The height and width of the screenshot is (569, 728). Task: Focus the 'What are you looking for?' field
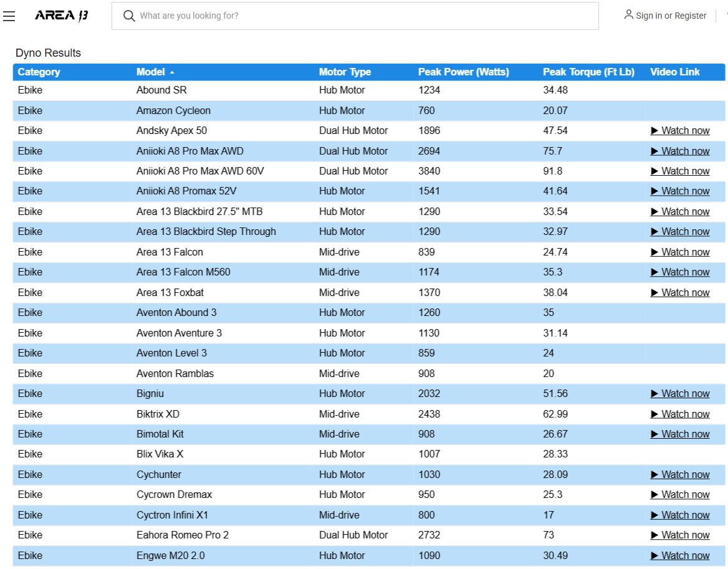(355, 16)
